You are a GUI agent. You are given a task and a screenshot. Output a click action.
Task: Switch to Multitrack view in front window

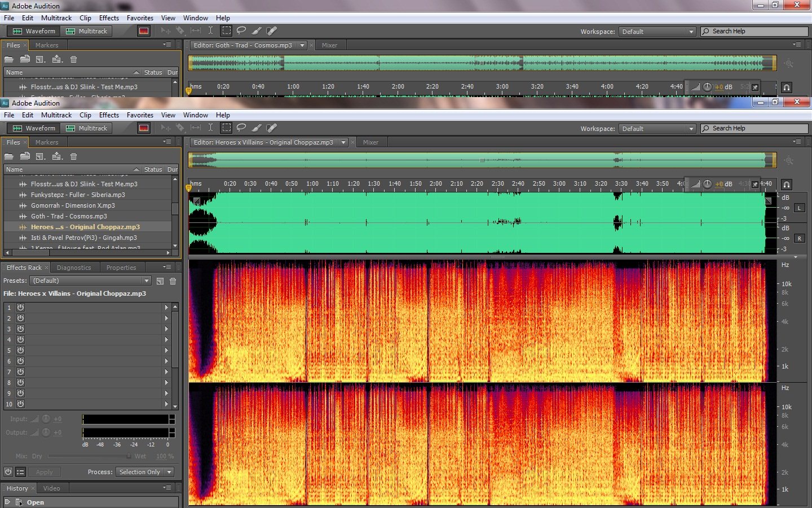[x=87, y=128]
